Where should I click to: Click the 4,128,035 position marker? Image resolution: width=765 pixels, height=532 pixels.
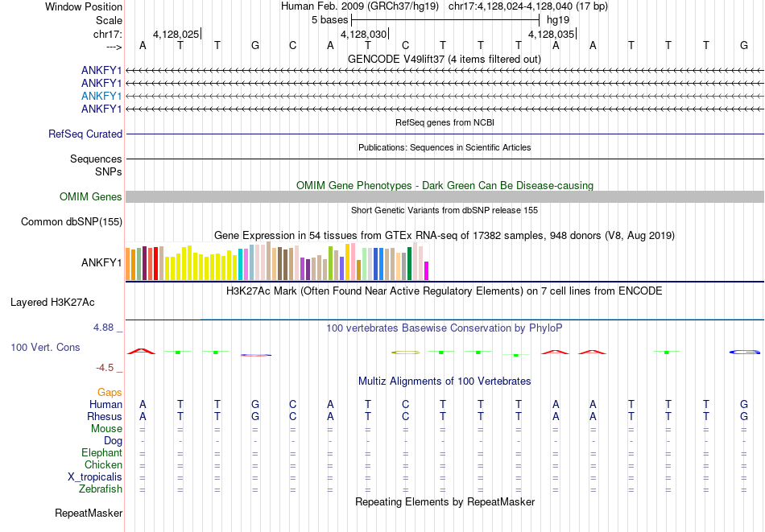pos(552,34)
